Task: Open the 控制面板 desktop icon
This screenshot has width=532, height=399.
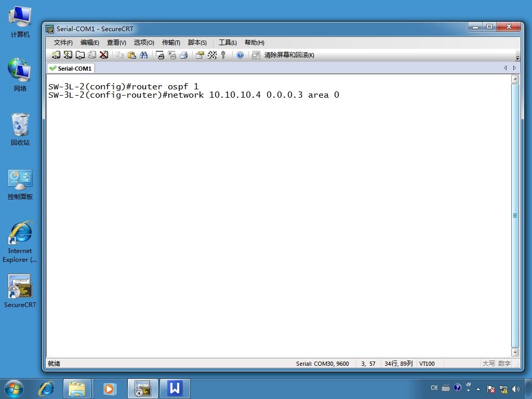Action: (20, 184)
